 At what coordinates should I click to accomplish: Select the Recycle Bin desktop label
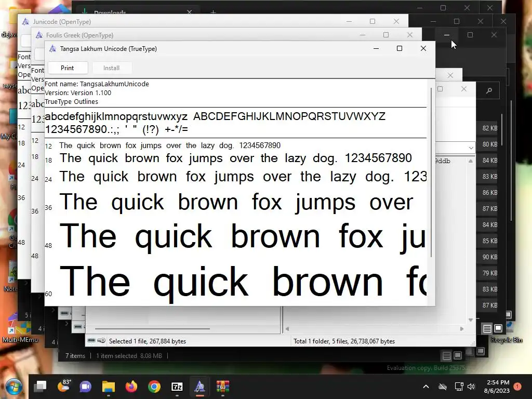(506, 340)
